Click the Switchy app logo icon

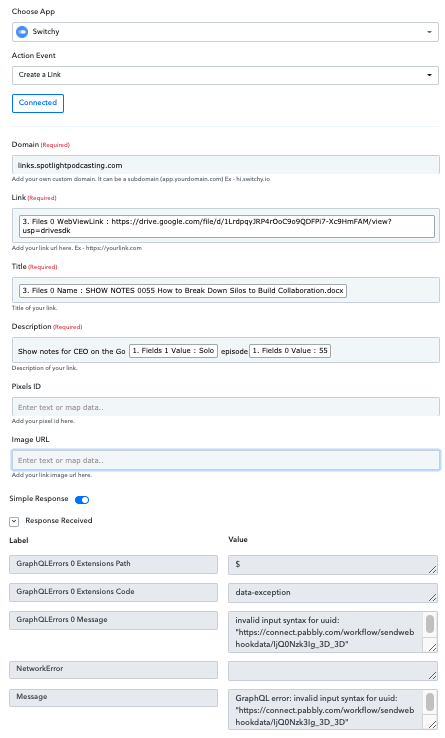point(22,32)
